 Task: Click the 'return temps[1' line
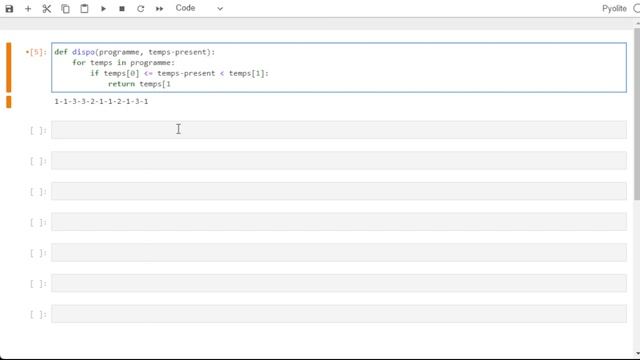(x=139, y=84)
